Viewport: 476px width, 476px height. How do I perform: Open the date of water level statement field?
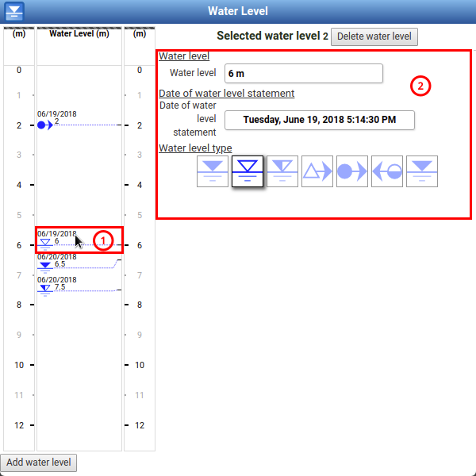[x=320, y=120]
